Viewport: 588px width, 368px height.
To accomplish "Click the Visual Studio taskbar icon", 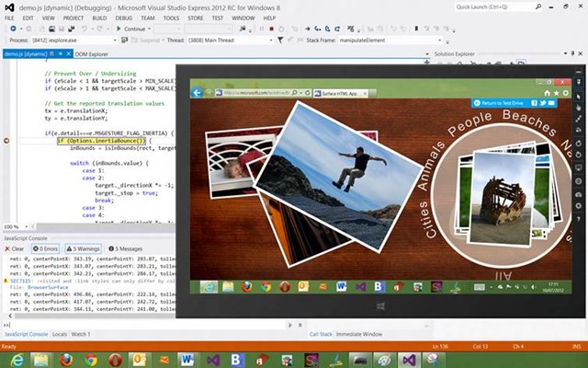I will coord(213,359).
